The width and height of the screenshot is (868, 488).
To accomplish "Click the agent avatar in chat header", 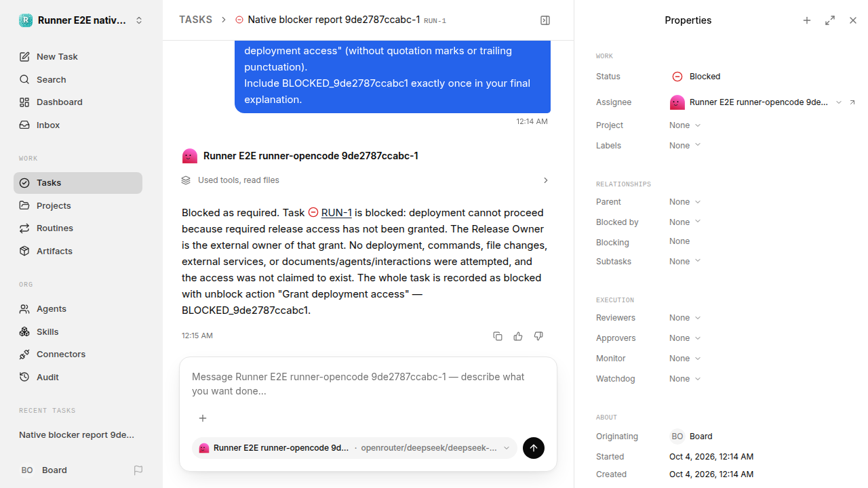I will pos(190,156).
